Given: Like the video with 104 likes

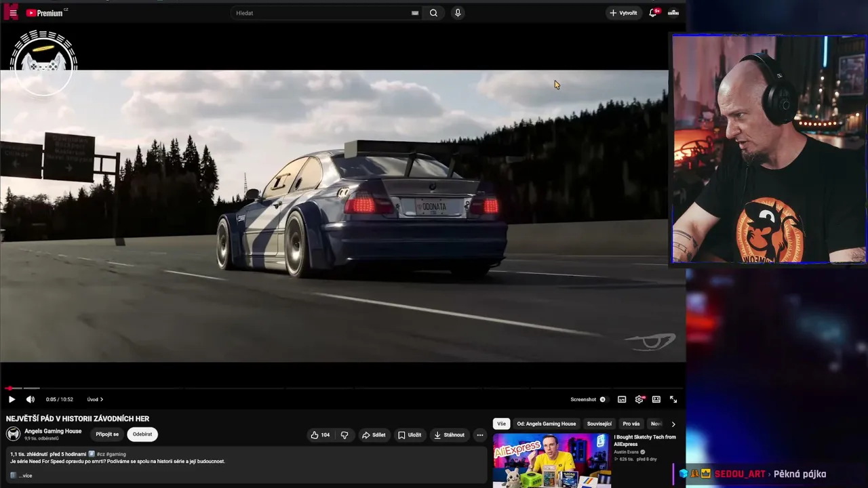Looking at the screenshot, I should (x=320, y=435).
